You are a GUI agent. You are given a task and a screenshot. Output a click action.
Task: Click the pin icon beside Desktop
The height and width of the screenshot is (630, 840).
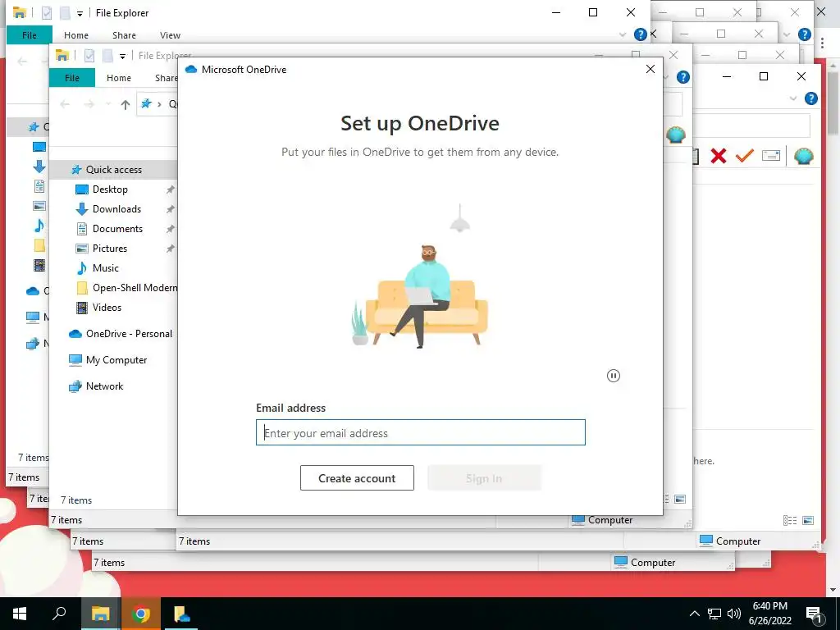point(170,189)
